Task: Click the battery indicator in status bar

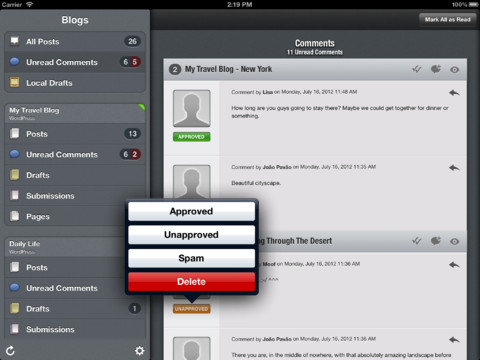Action: [473, 4]
